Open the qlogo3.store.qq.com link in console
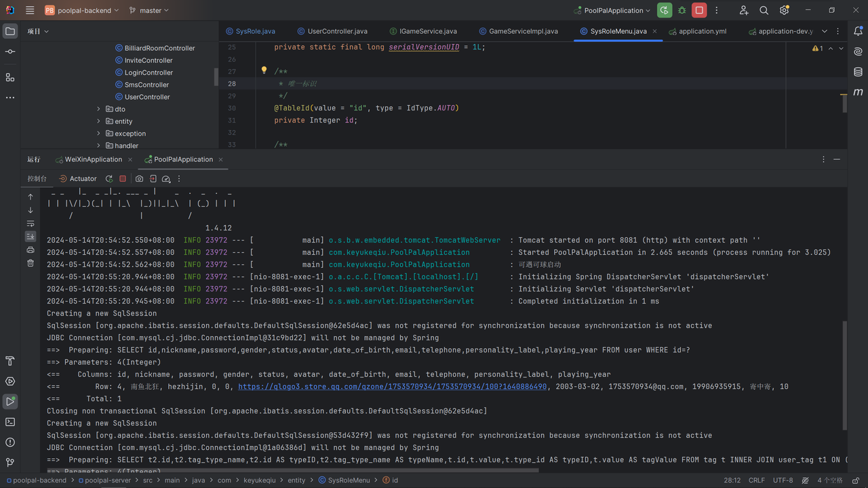Image resolution: width=868 pixels, height=488 pixels. point(392,386)
